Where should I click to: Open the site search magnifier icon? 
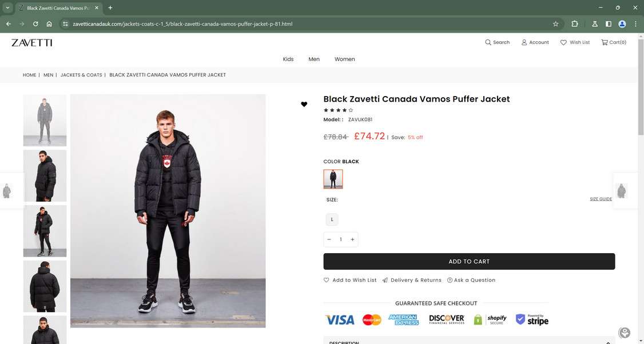[488, 42]
